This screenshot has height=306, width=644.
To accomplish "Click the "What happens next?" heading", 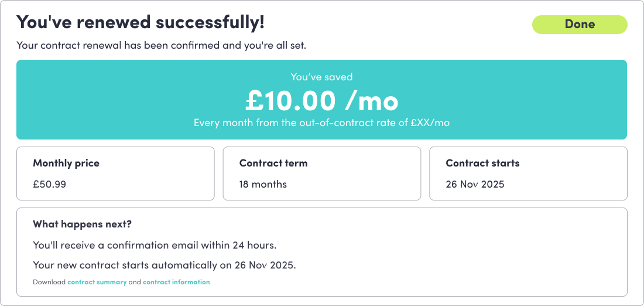I will point(82,224).
